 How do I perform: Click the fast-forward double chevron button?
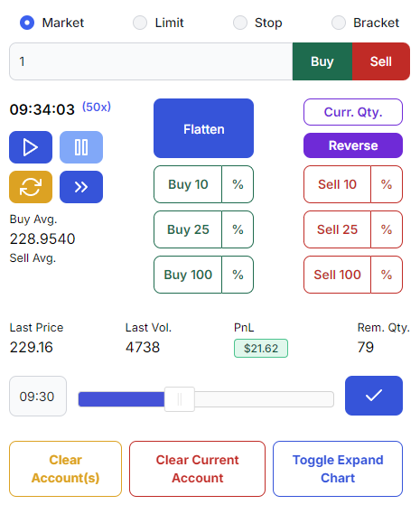click(x=81, y=187)
